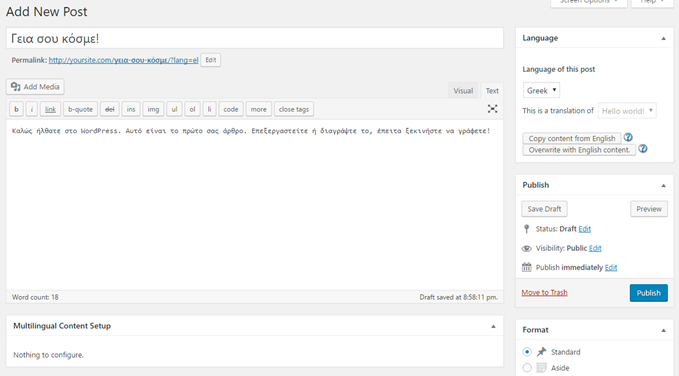Open the Screen Options dropdown
Screen dimensions: 679x376
588,3
